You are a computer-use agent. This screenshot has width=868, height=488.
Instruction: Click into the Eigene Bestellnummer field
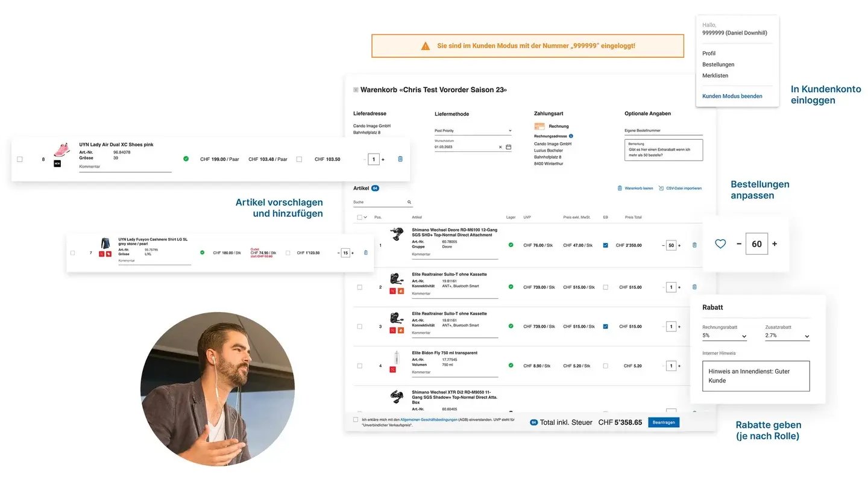point(663,130)
